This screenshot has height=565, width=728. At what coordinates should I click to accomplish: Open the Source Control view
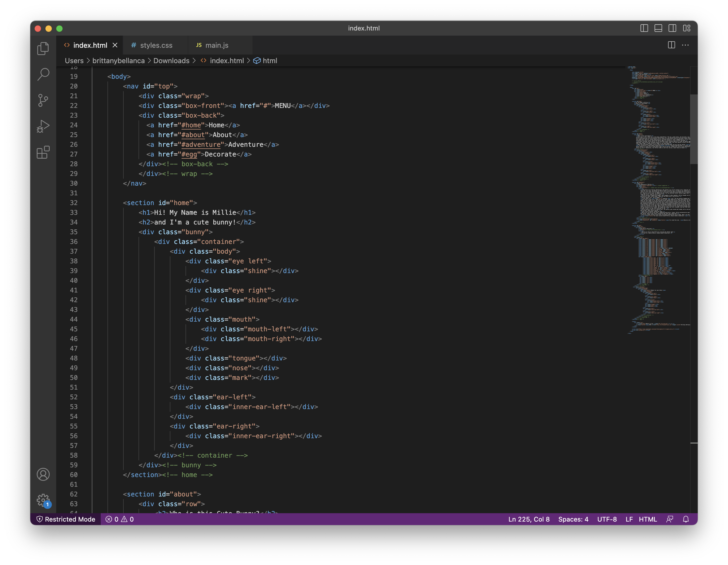[43, 100]
